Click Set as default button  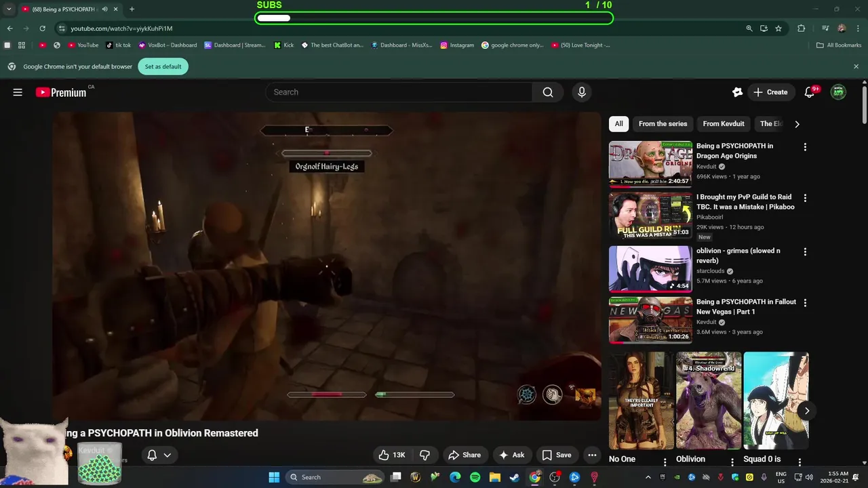163,66
